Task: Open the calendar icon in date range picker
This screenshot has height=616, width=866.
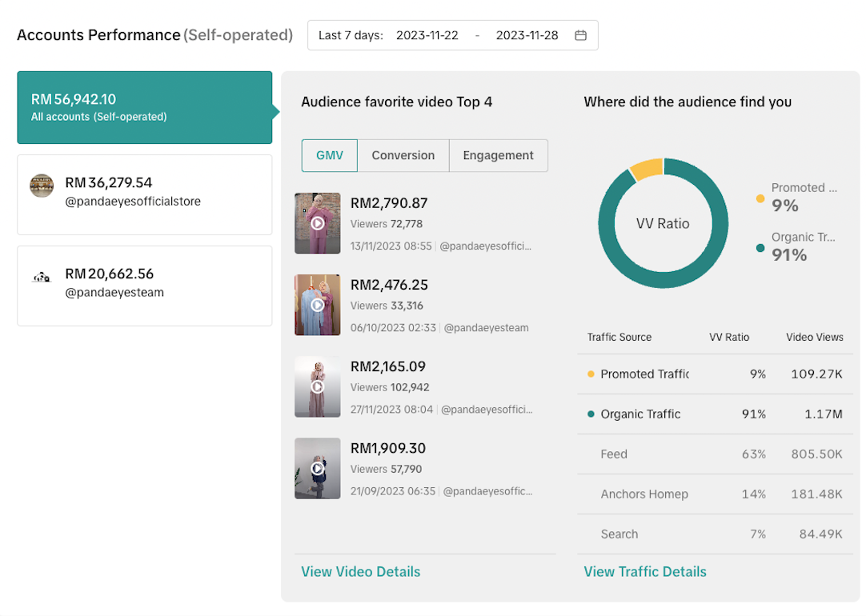Action: click(581, 35)
